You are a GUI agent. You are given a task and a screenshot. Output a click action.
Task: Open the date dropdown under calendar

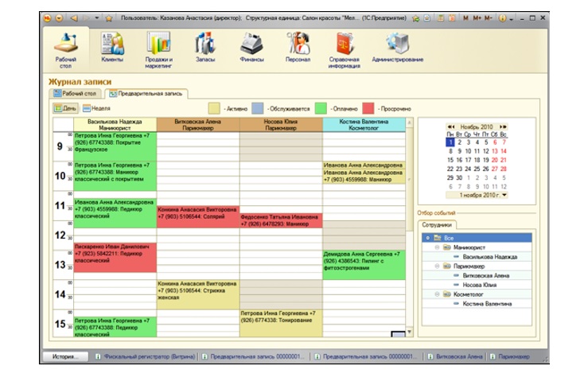point(505,195)
